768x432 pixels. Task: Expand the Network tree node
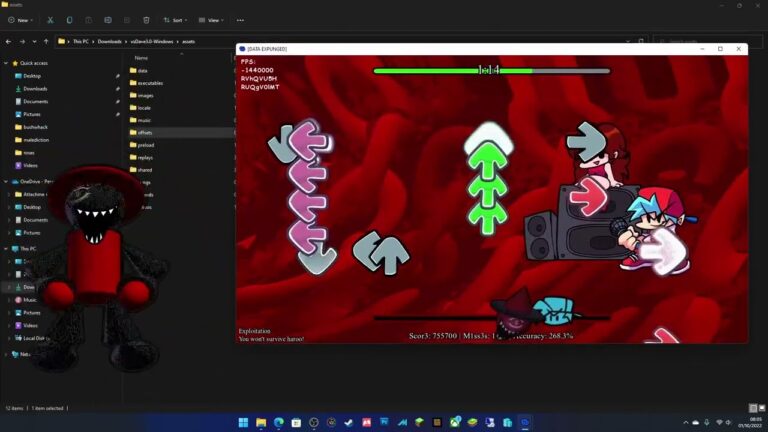(6, 354)
